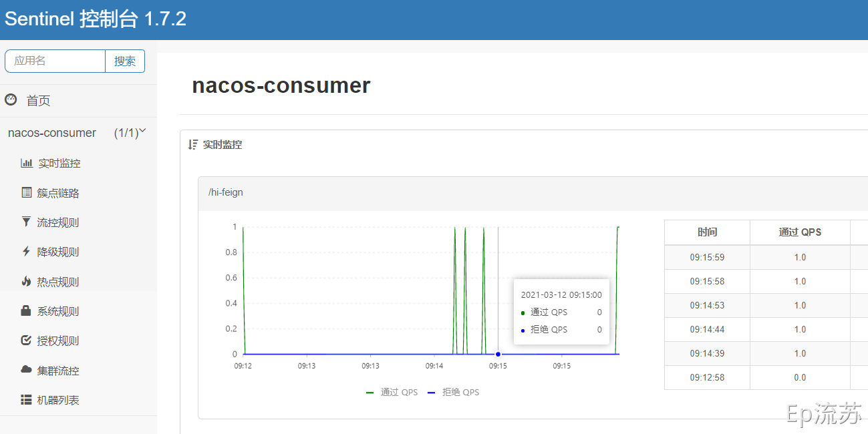The width and height of the screenshot is (868, 434).
Task: Click the Sentinel 控制台 1.7.2 title
Action: (x=96, y=19)
